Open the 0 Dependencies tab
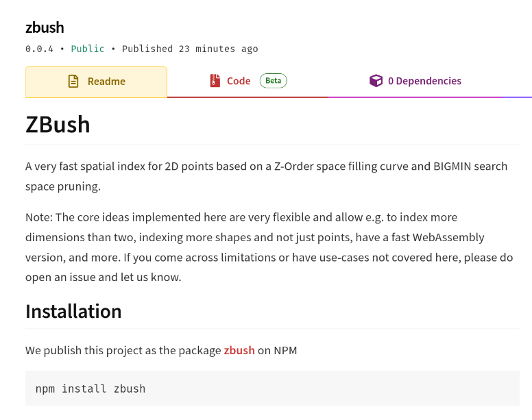 tap(415, 82)
